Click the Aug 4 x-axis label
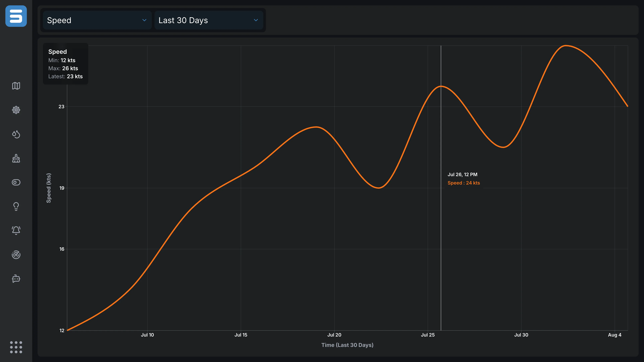644x362 pixels. (614, 335)
